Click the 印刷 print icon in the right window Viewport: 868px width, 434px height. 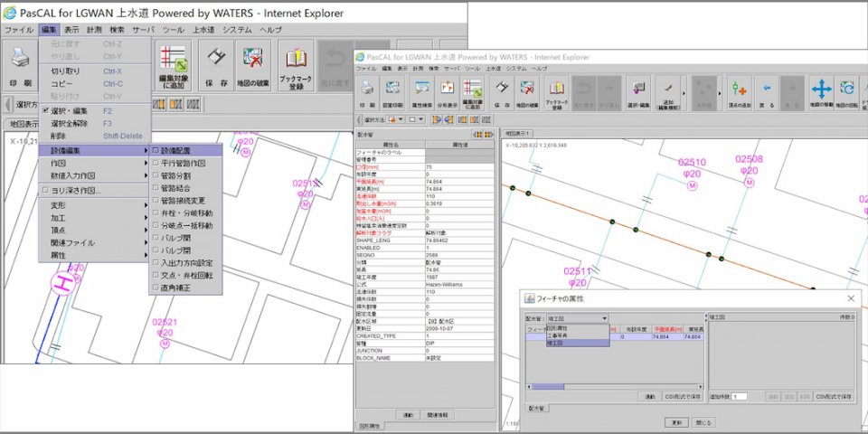pyautogui.click(x=368, y=92)
